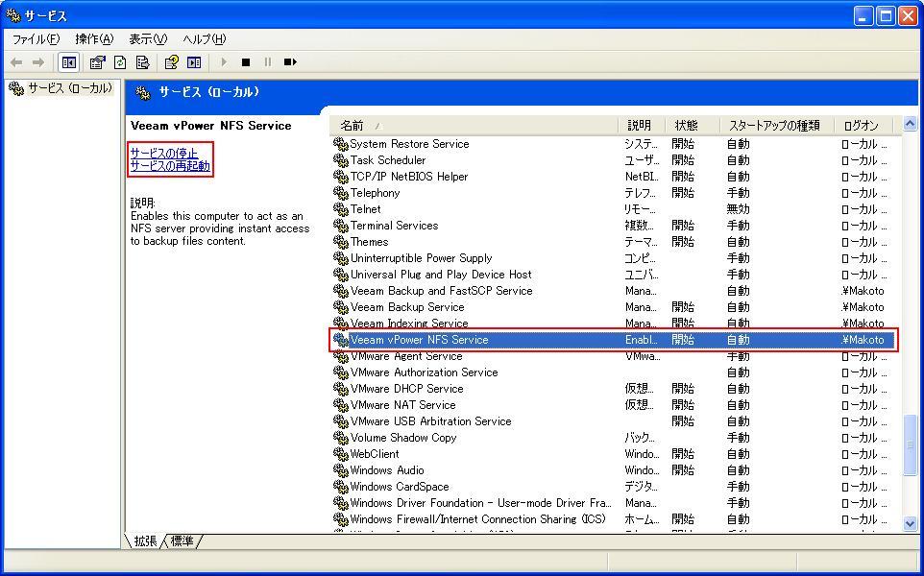Toggle the console tree show/hide icon

pos(69,61)
